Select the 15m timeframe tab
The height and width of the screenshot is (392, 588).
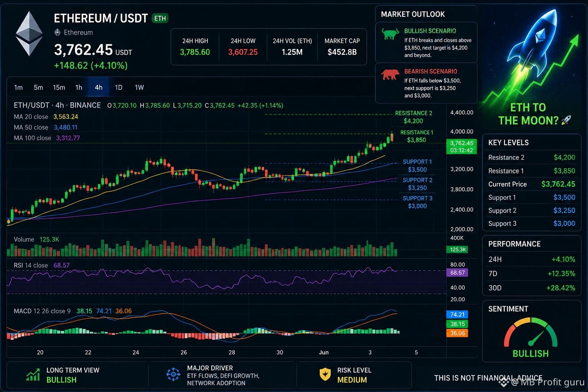coord(59,87)
